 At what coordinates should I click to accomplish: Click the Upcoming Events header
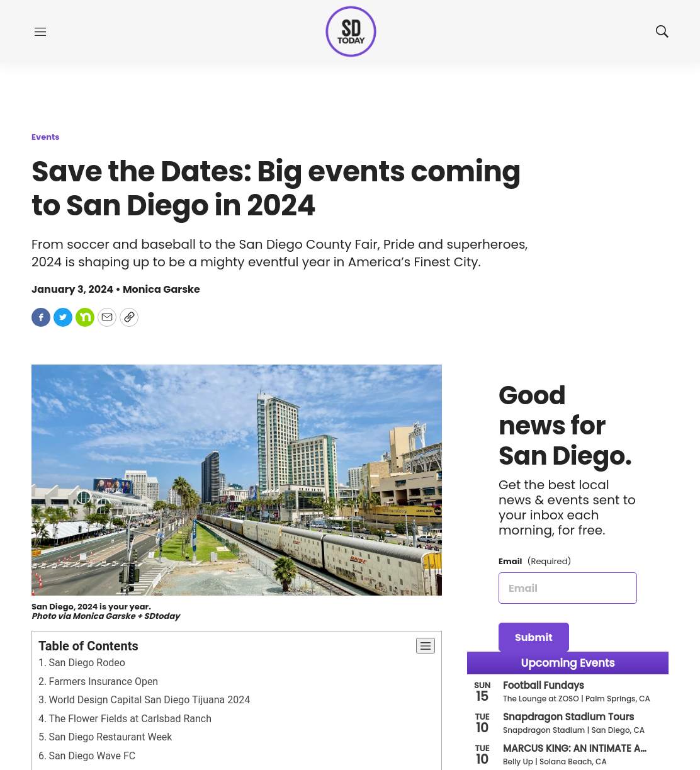[568, 663]
